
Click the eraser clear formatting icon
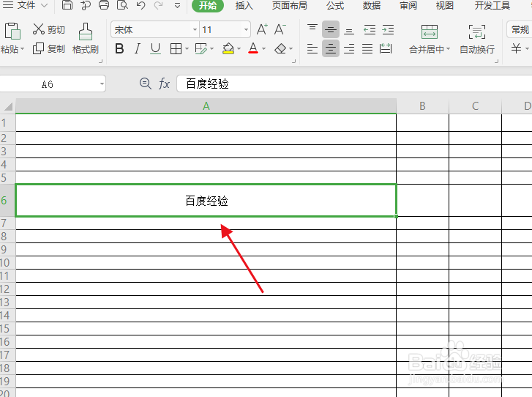(280, 49)
